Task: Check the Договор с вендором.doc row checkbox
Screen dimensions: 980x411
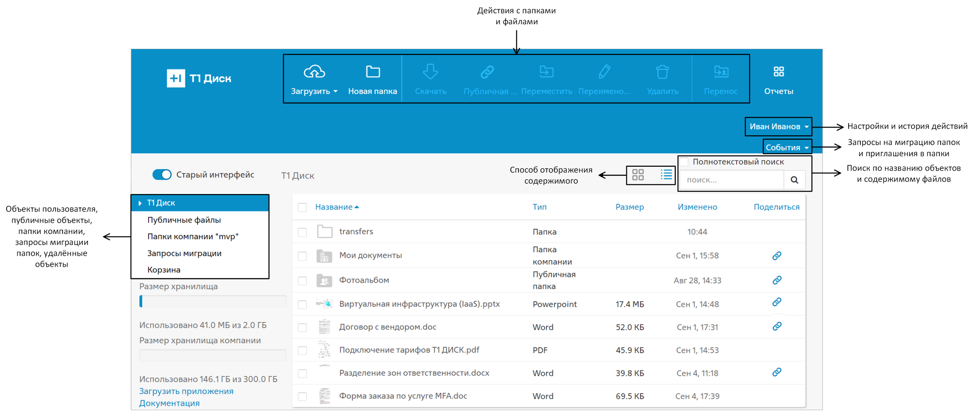Action: click(303, 328)
